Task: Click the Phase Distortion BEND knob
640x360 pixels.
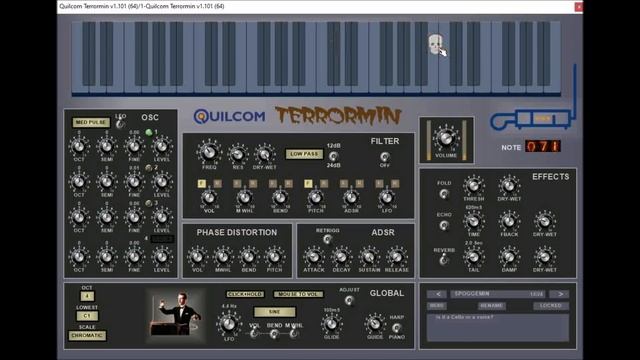Action: point(249,257)
